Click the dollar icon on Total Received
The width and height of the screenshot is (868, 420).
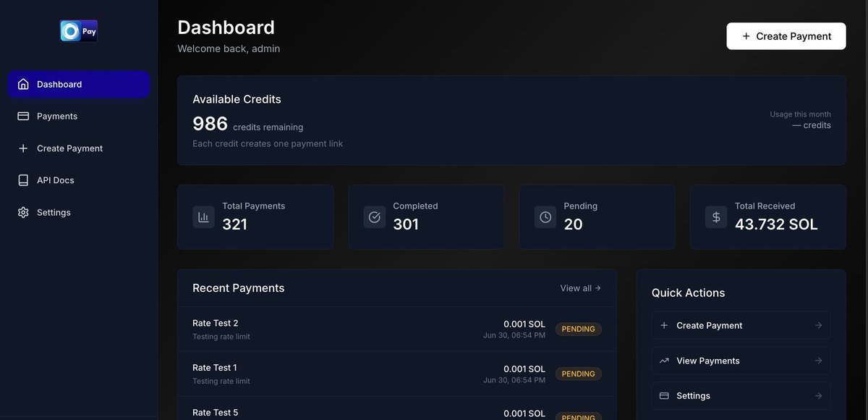click(716, 217)
